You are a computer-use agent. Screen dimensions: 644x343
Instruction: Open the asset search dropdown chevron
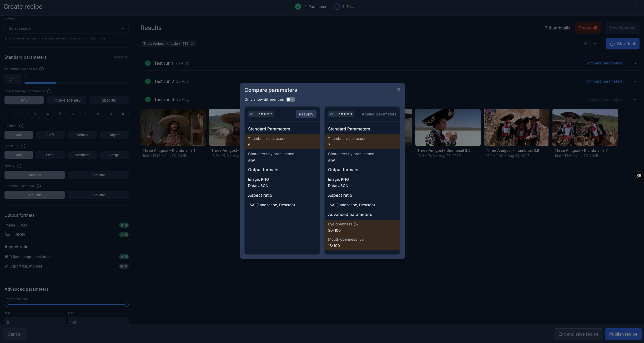[595, 44]
